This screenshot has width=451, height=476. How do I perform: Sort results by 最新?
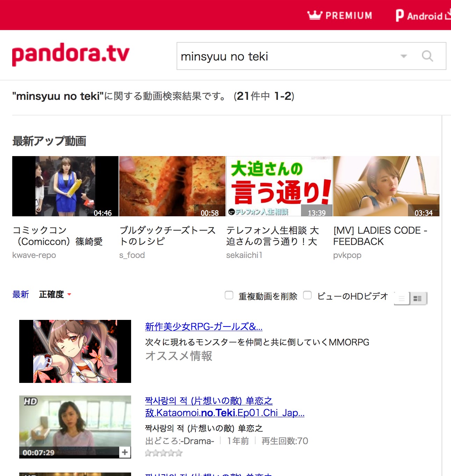[x=21, y=294]
